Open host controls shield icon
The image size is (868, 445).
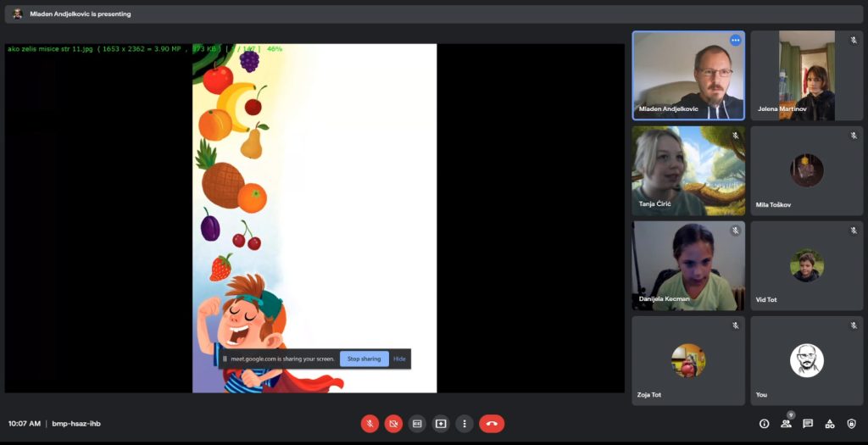coord(851,424)
